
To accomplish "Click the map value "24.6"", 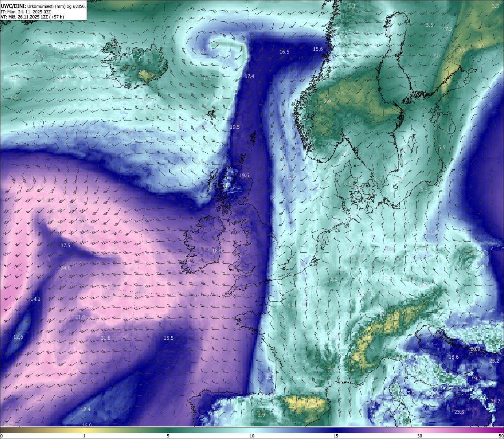I will pos(65,268).
